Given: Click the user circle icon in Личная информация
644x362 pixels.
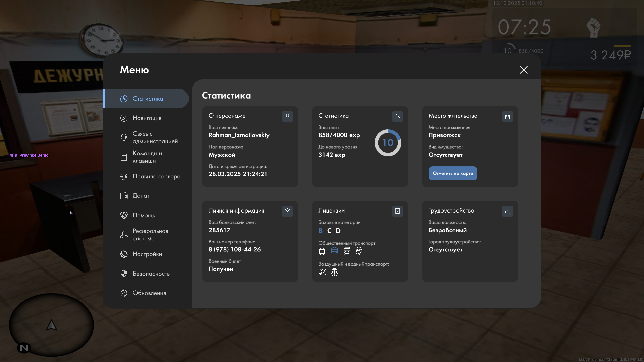Looking at the screenshot, I should coord(287,212).
